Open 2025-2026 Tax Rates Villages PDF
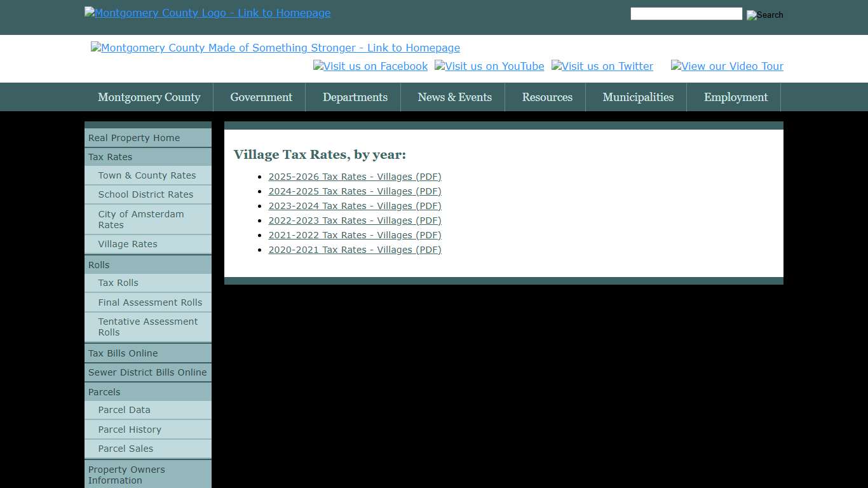 click(355, 177)
